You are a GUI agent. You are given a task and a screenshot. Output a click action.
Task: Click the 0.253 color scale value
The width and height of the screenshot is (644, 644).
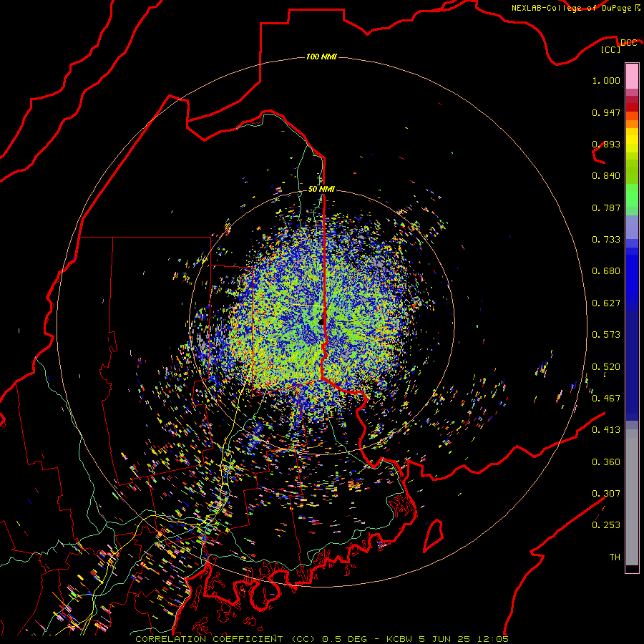(x=606, y=525)
